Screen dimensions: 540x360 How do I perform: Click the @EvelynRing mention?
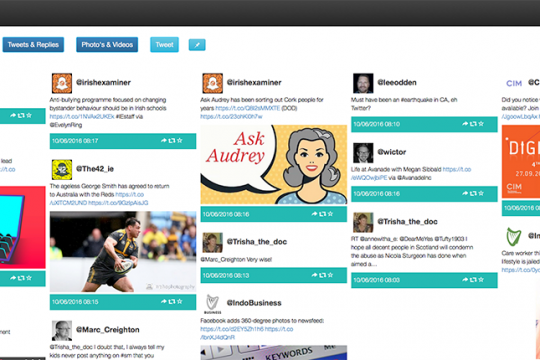pos(66,125)
